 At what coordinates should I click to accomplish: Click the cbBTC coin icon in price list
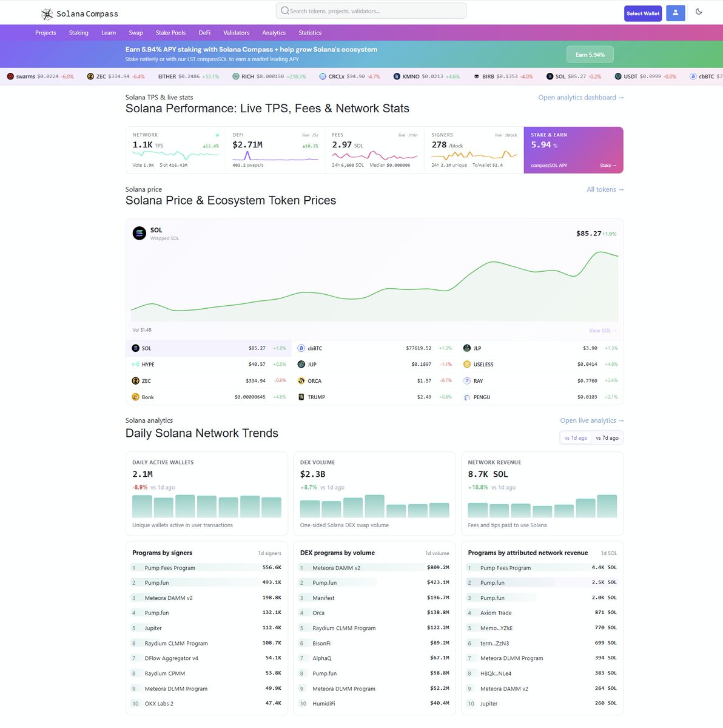pos(301,348)
